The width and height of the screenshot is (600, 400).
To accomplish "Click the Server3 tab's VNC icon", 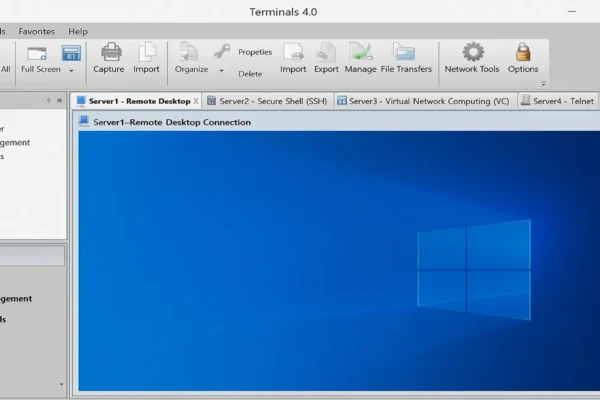I will click(342, 101).
